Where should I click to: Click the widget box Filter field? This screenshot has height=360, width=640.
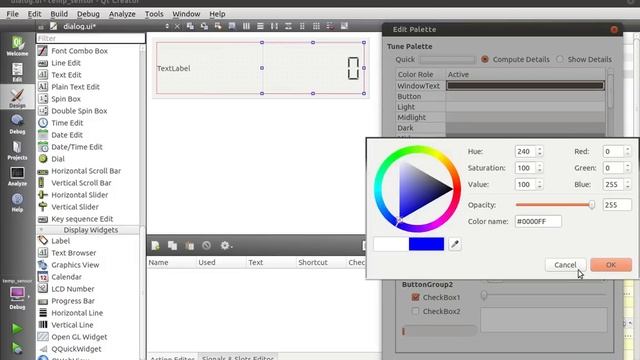pyautogui.click(x=91, y=38)
